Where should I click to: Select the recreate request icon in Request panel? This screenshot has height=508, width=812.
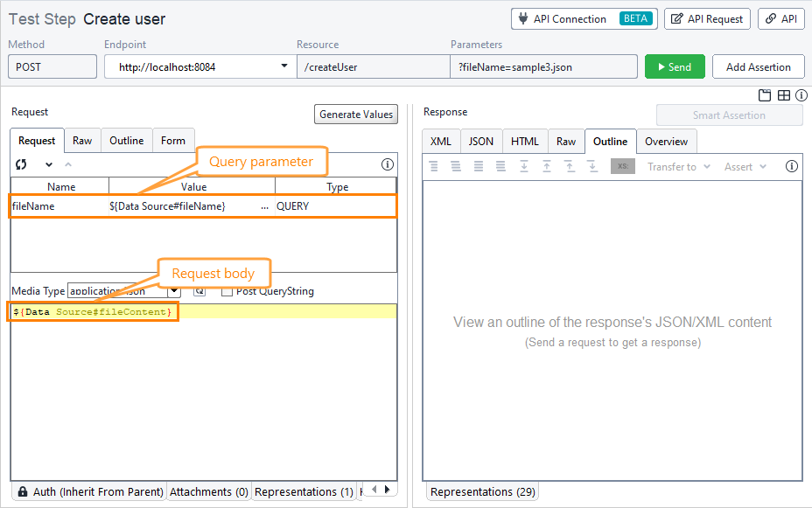pyautogui.click(x=21, y=163)
